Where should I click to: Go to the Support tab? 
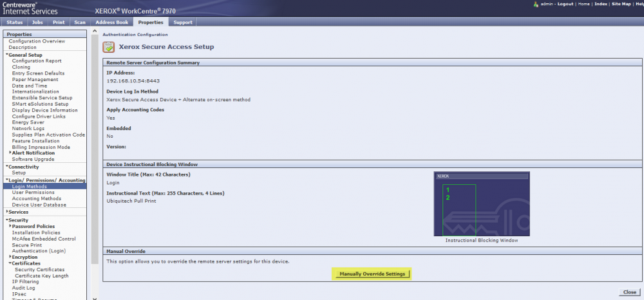coord(183,23)
